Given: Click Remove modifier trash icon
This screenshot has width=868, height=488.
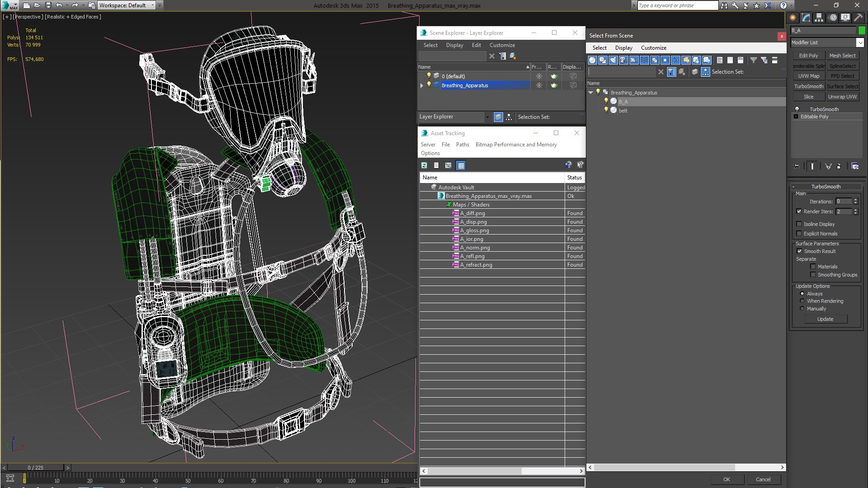Looking at the screenshot, I should (839, 166).
